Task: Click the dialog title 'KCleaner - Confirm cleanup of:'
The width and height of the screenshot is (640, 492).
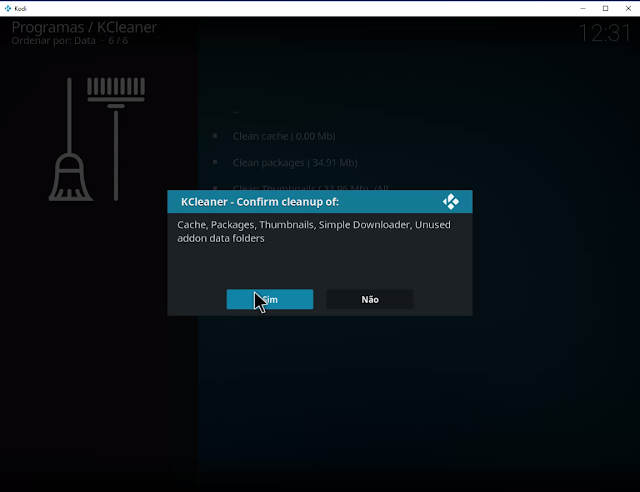Action: pyautogui.click(x=260, y=202)
